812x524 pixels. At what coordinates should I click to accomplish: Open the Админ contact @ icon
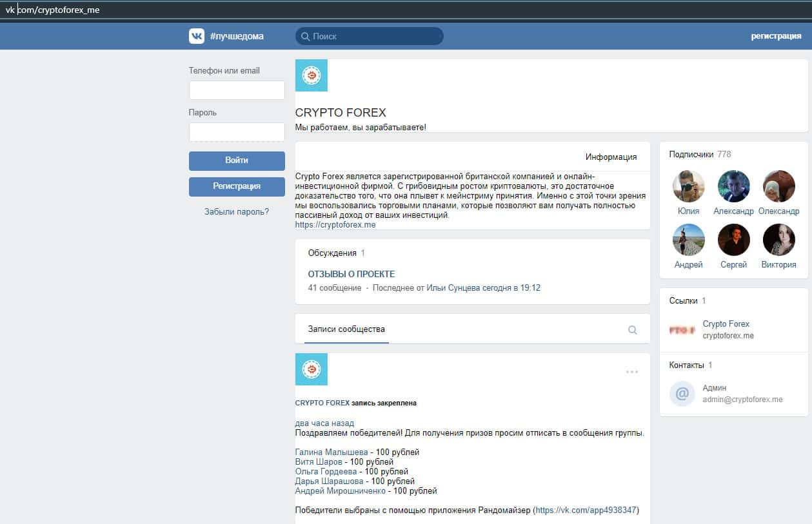point(682,393)
